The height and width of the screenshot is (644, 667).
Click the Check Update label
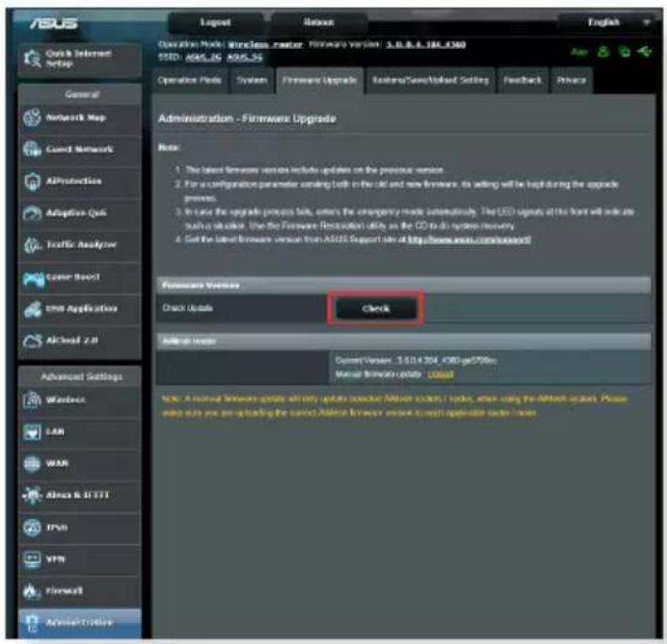(x=187, y=308)
